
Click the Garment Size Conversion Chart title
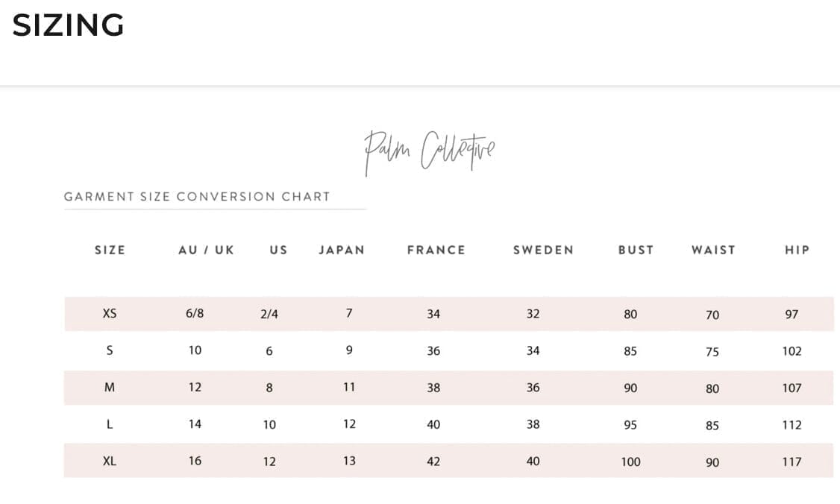[197, 197]
